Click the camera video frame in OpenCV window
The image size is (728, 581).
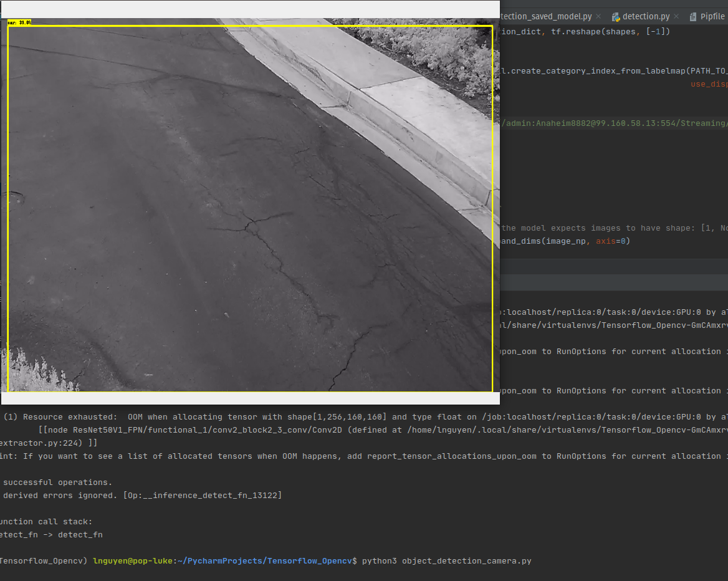click(251, 205)
